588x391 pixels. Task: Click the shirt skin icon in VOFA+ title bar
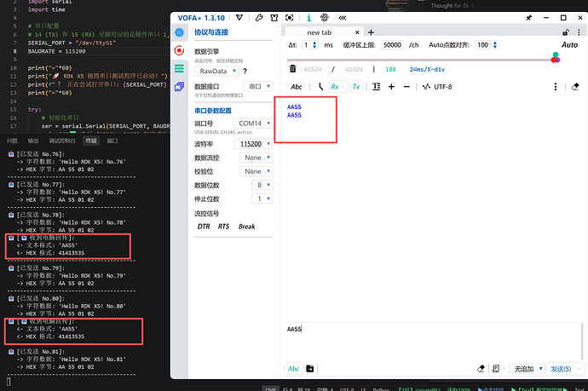click(x=274, y=18)
